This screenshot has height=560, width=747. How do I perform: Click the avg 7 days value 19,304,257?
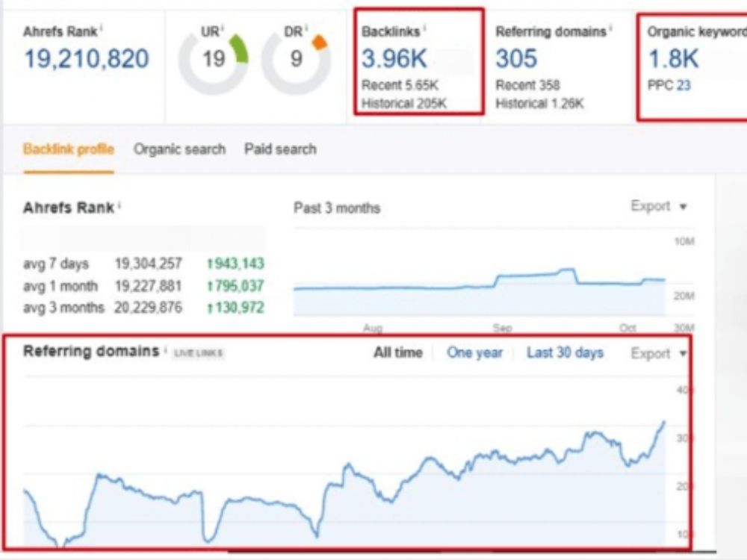148,264
